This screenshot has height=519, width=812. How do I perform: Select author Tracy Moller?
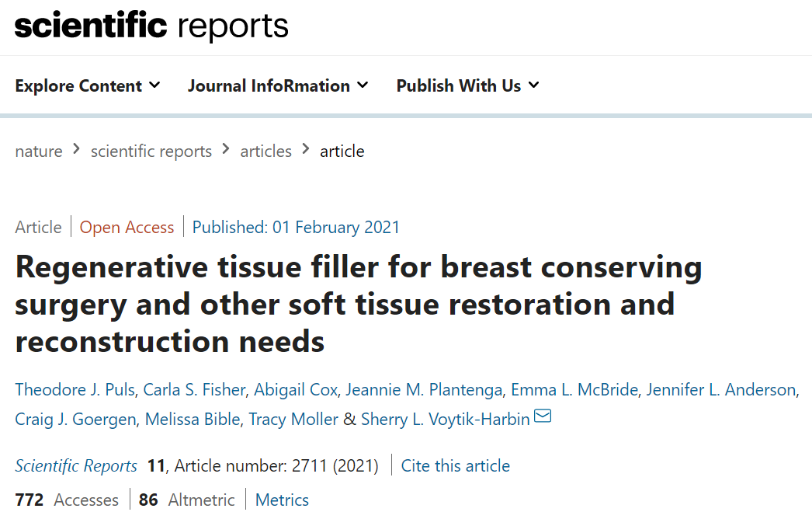[x=293, y=419]
